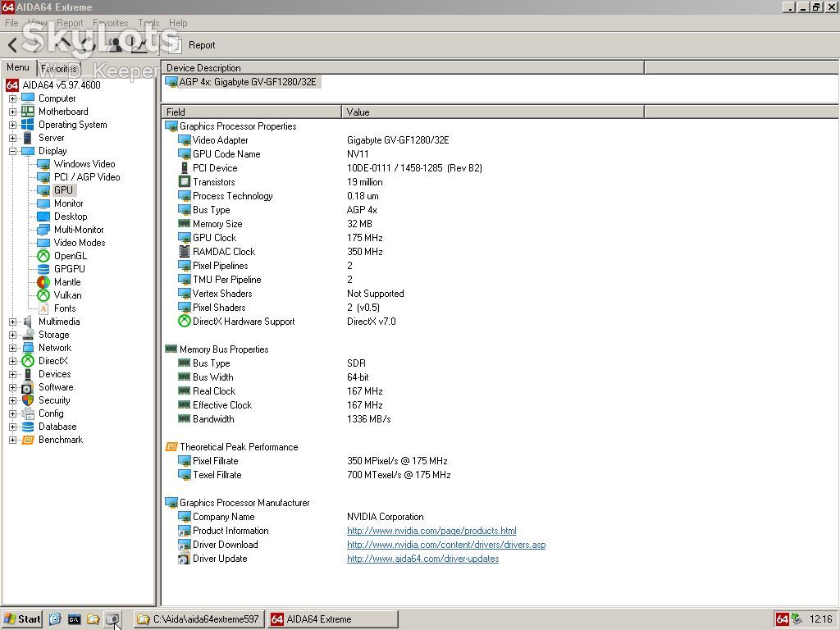Viewport: 840px width, 630px height.
Task: Expand the Motherboard tree node
Action: [13, 112]
